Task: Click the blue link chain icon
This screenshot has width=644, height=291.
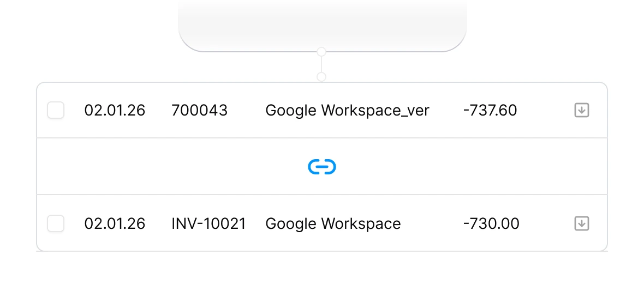Action: (322, 167)
